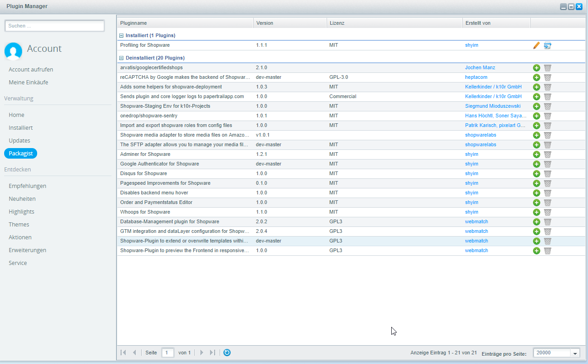Image resolution: width=588 pixels, height=364 pixels.
Task: Delete the SFTP adapter plugin
Action: 548,145
